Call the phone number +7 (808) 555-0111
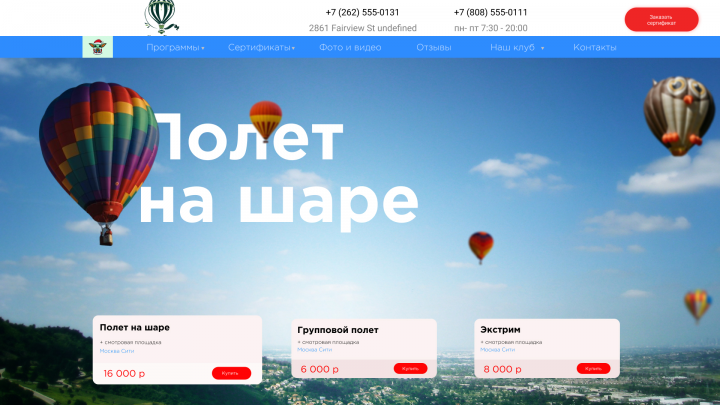Viewport: 720px width, 405px height. coord(490,12)
